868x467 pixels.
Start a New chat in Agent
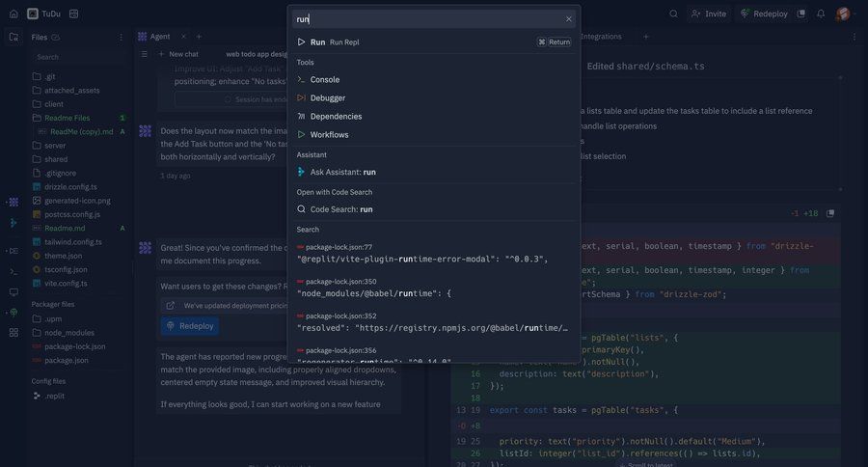(178, 54)
